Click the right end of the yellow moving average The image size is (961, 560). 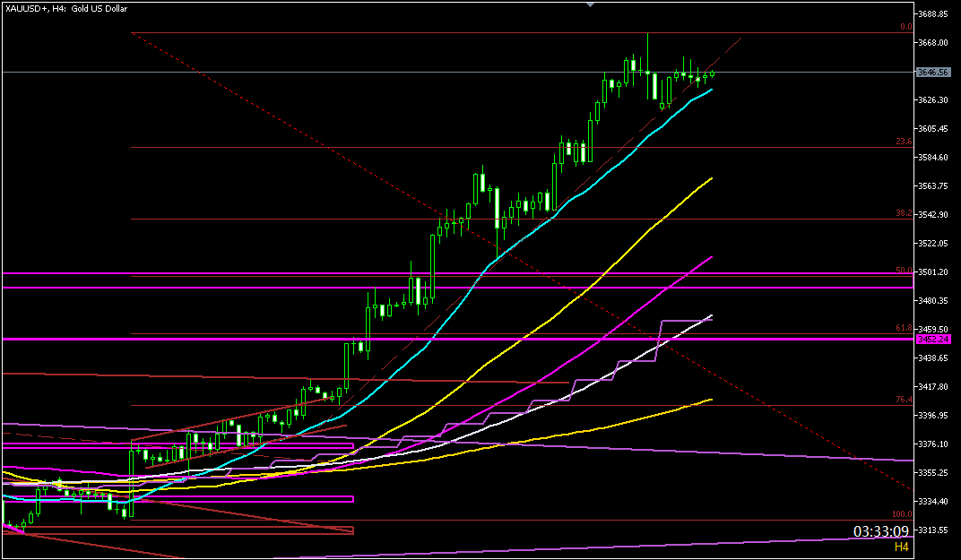[x=712, y=178]
